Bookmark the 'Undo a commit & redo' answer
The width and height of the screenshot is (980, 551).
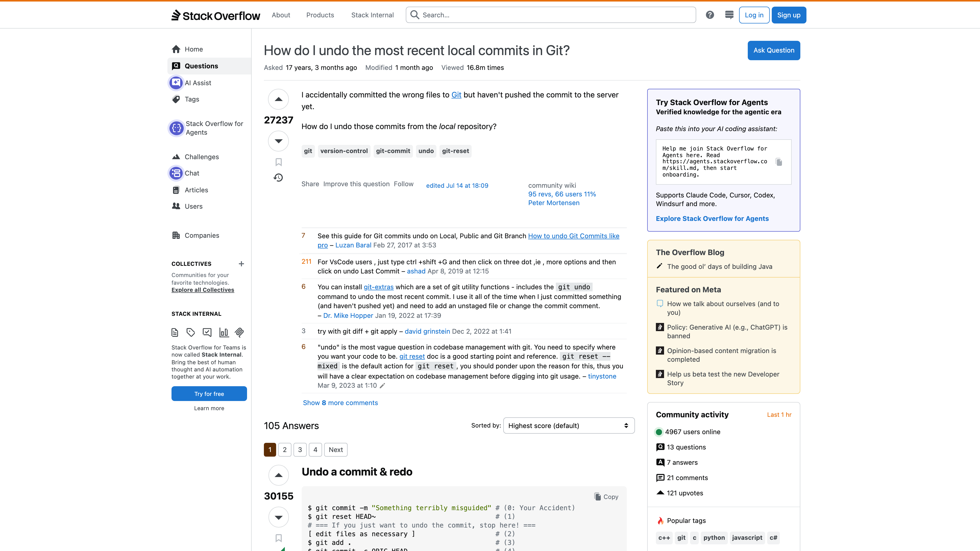click(278, 538)
